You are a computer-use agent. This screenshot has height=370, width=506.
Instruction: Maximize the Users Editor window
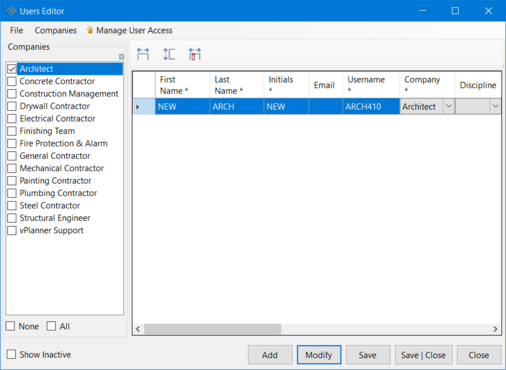tap(455, 11)
